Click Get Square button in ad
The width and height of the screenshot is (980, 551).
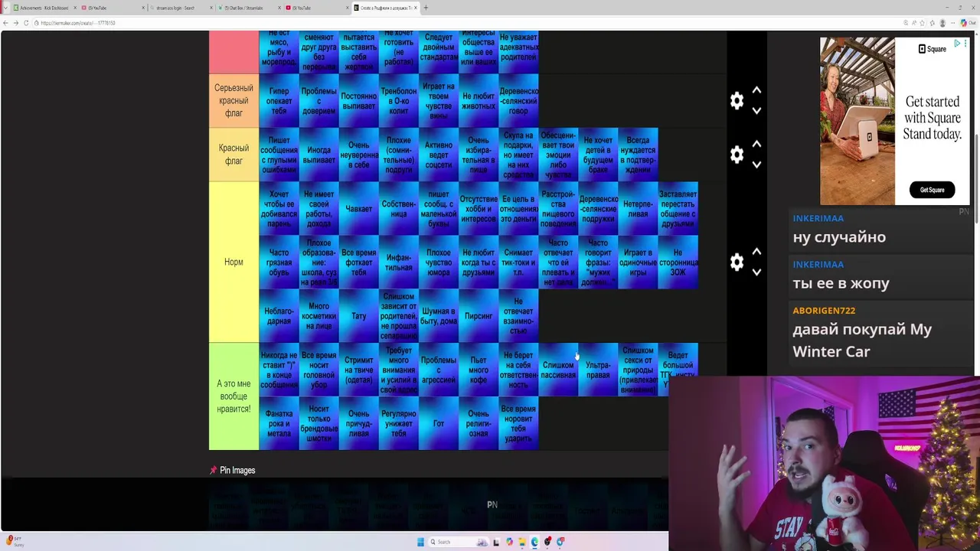pos(932,190)
